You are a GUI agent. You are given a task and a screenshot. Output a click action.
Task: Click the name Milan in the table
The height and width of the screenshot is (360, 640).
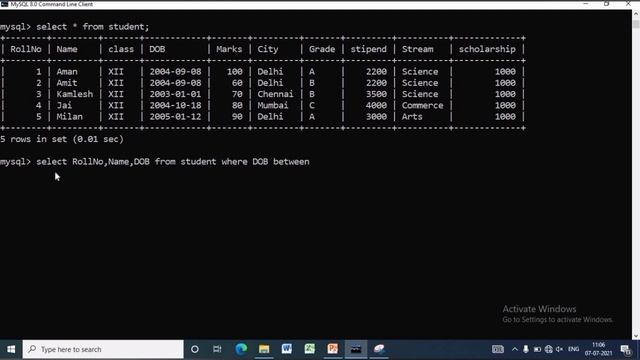click(69, 117)
